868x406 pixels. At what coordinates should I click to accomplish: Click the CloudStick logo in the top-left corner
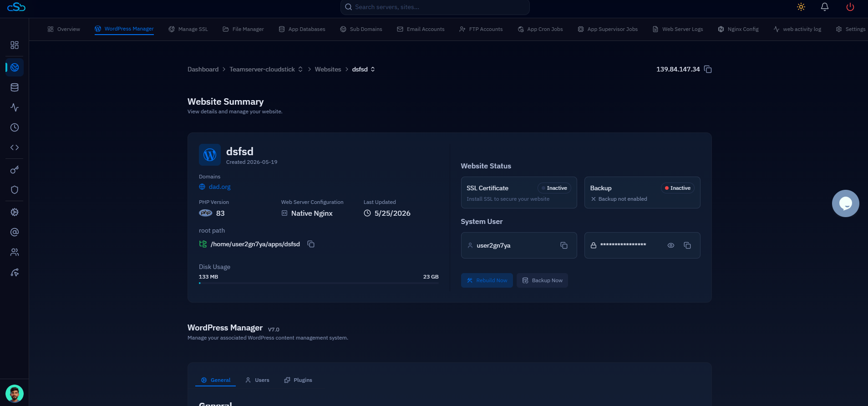coord(16,7)
